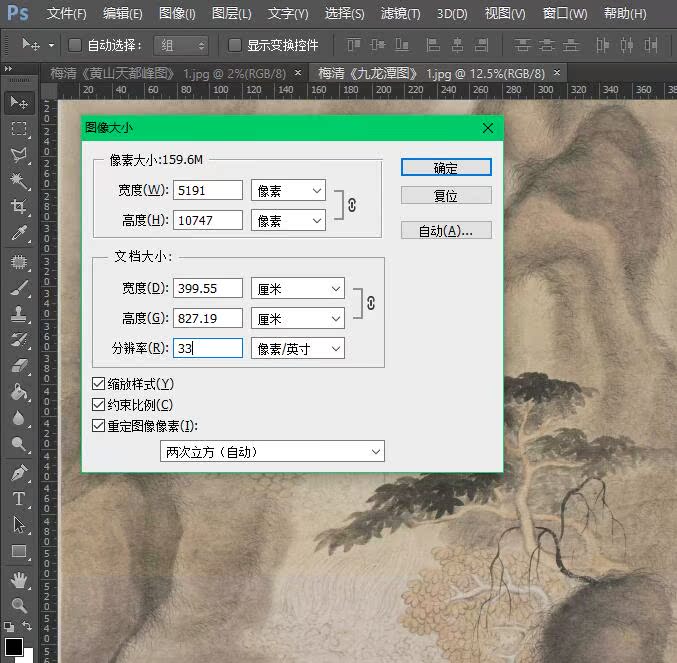
Task: Select the History Brush tool
Action: pyautogui.click(x=19, y=340)
